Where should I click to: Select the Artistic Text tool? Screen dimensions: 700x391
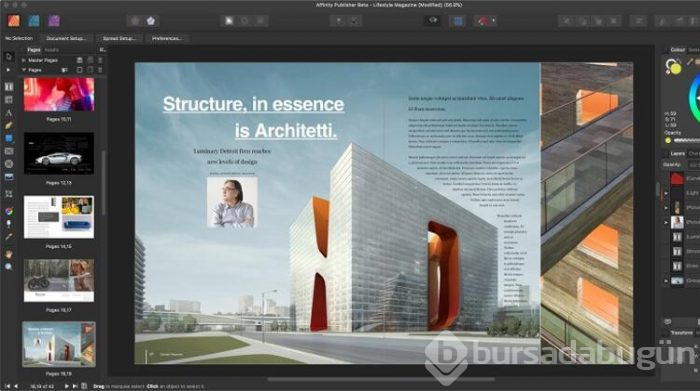click(8, 113)
